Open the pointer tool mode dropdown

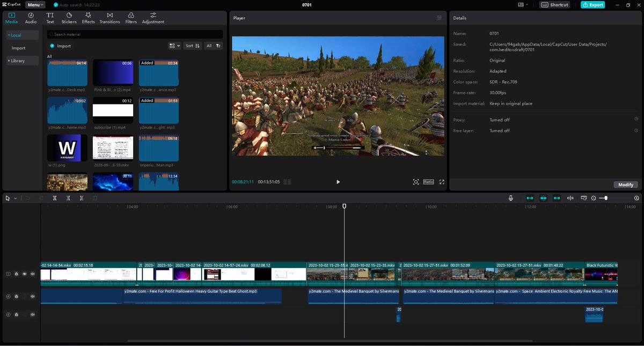pos(15,198)
